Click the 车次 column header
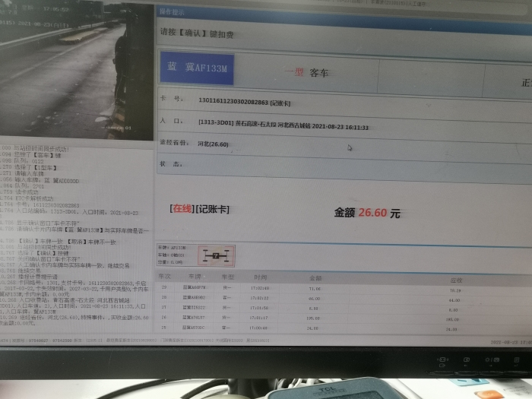The image size is (532, 399). coord(164,277)
